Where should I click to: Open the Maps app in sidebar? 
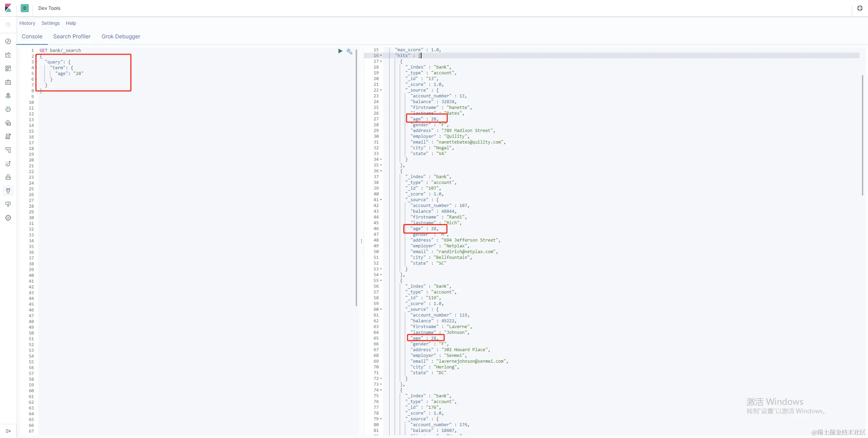(x=8, y=96)
